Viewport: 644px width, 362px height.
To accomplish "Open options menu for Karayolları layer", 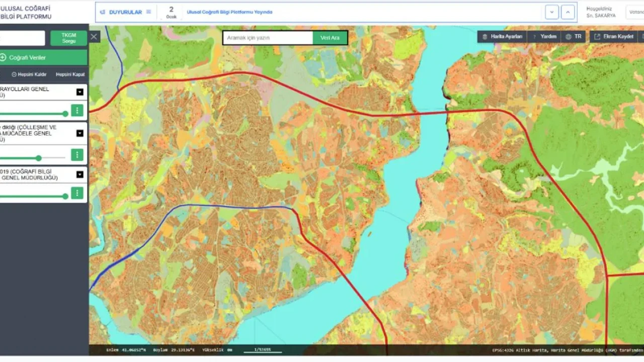I will [77, 111].
